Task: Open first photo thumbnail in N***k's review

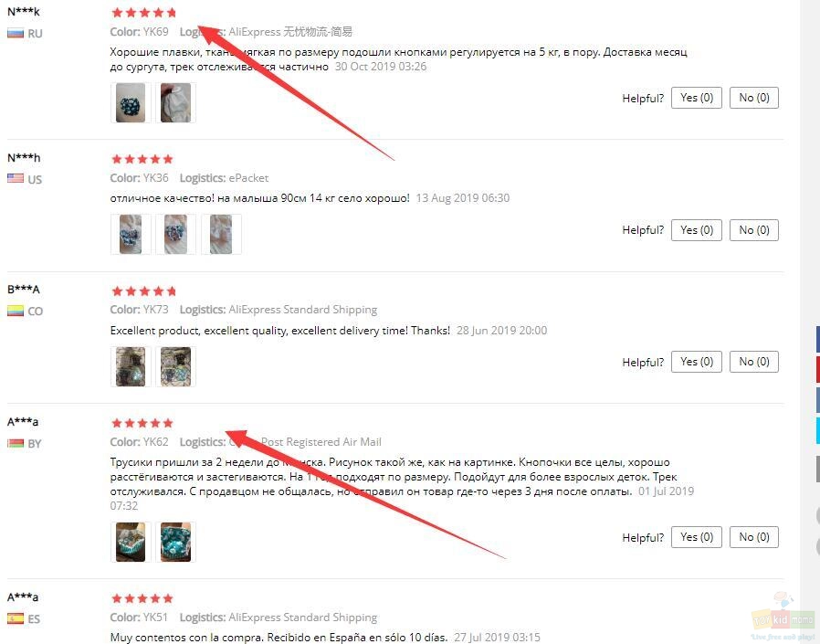Action: point(131,103)
